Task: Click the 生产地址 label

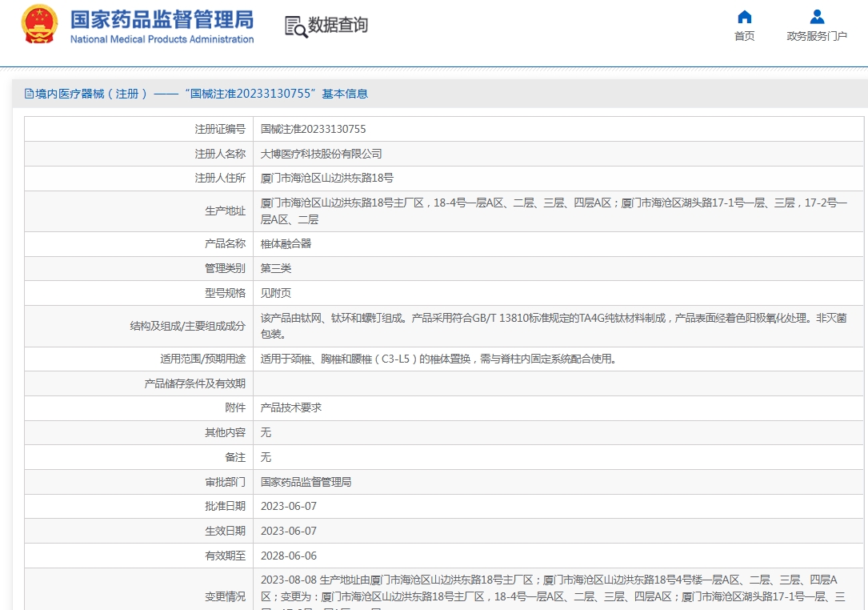Action: click(225, 211)
